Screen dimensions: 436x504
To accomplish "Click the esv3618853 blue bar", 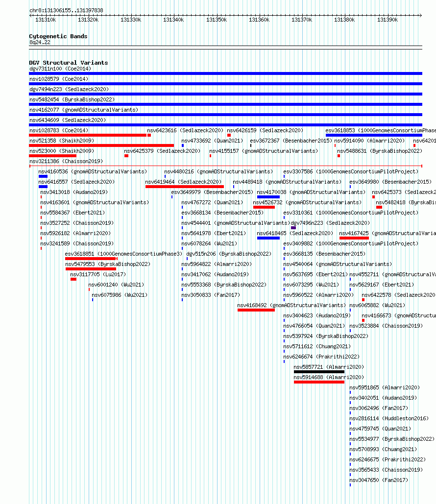I will click(374, 135).
